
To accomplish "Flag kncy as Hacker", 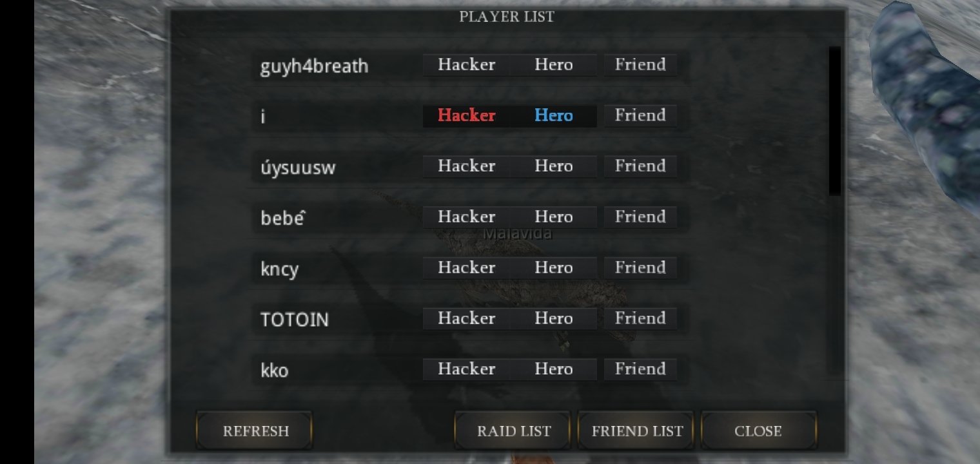I will pos(467,268).
